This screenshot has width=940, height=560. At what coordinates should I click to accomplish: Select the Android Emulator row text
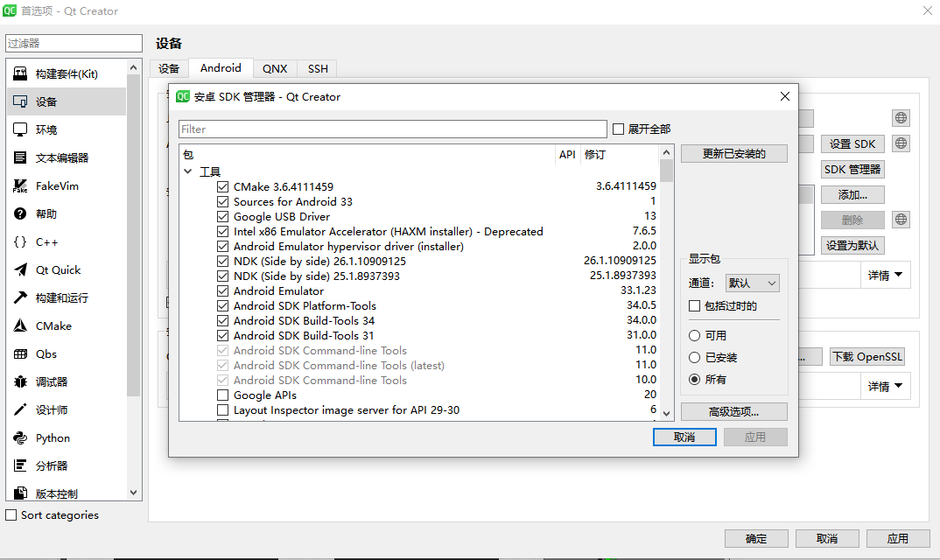coord(278,290)
